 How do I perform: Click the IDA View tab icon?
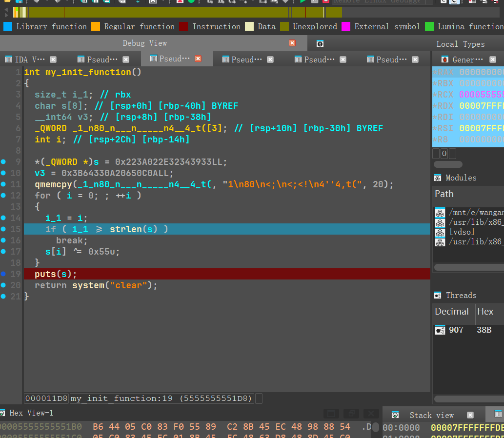(x=8, y=60)
